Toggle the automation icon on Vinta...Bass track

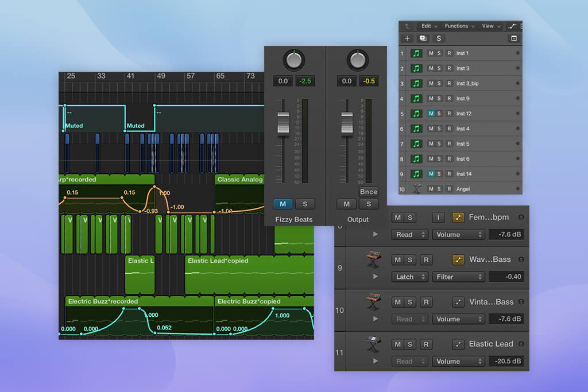point(458,302)
